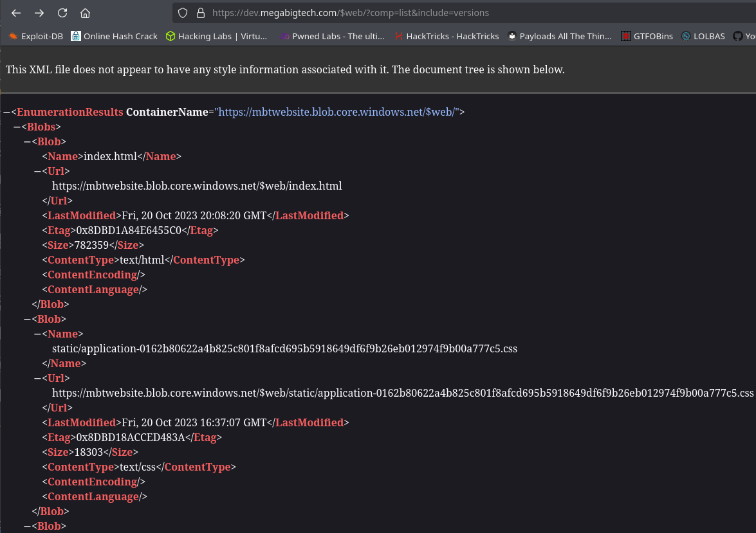The height and width of the screenshot is (533, 756).
Task: Reload the current XML page
Action: (x=62, y=12)
